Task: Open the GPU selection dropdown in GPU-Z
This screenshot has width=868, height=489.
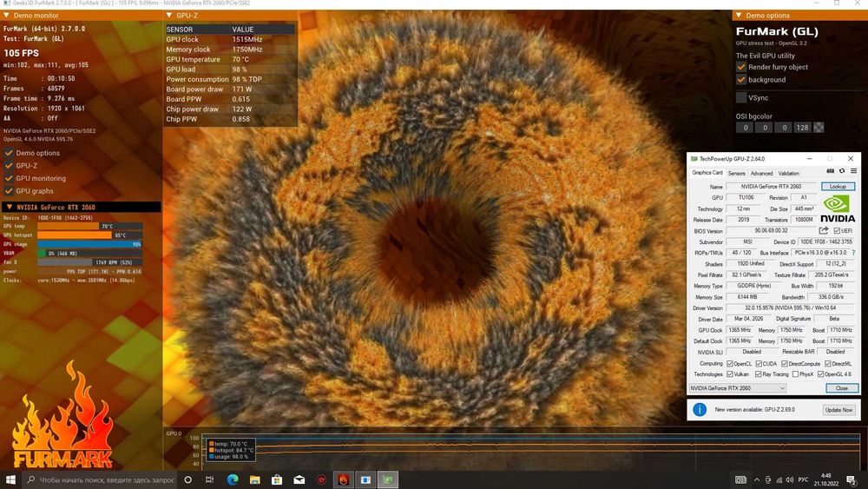Action: (x=737, y=388)
